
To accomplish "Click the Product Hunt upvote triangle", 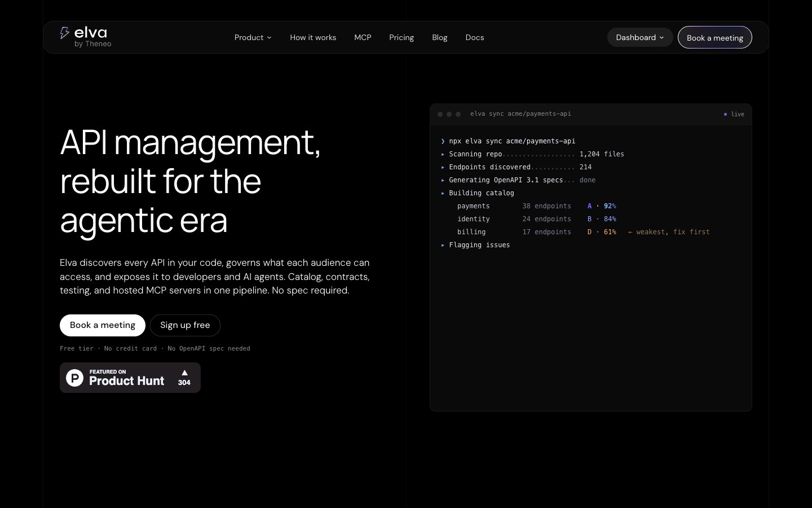I will (184, 373).
